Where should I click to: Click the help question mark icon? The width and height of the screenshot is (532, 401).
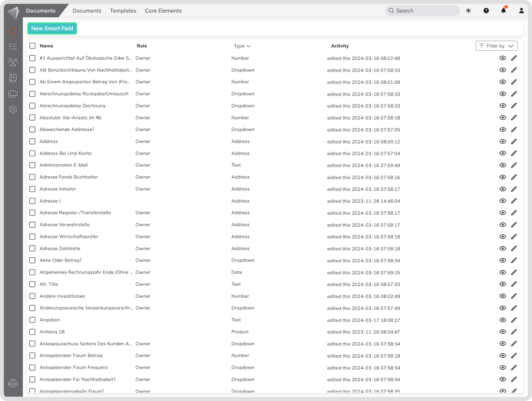(x=486, y=11)
